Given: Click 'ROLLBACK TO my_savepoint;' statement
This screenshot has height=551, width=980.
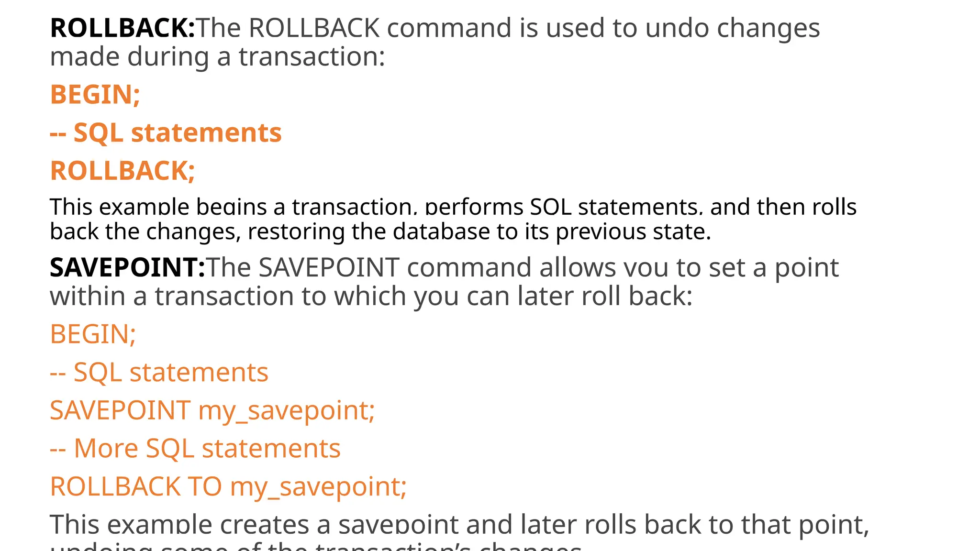Looking at the screenshot, I should (x=228, y=487).
